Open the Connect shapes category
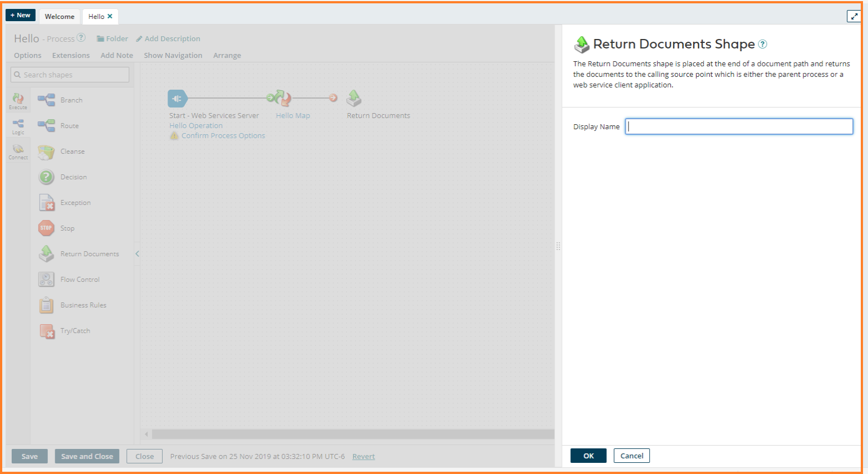This screenshot has height=474, width=868. pyautogui.click(x=18, y=151)
